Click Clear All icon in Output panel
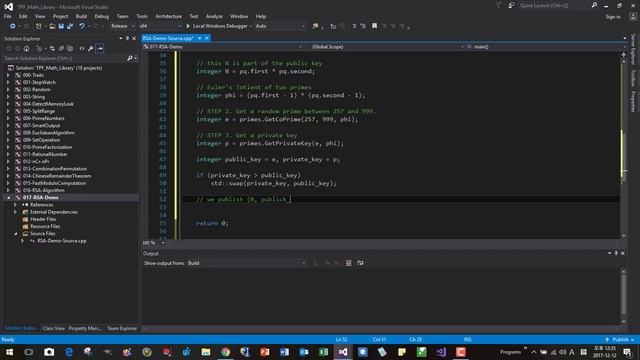This screenshot has height=360, width=640. click(x=349, y=263)
